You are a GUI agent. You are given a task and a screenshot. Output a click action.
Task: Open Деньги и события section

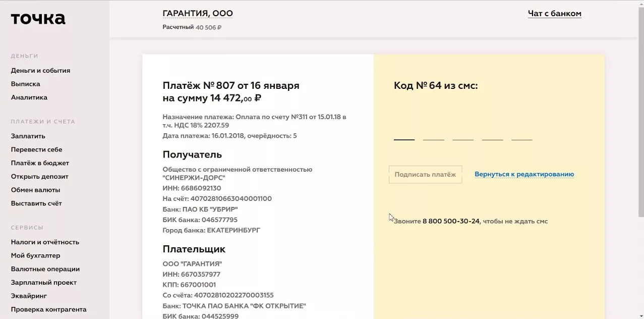point(40,71)
